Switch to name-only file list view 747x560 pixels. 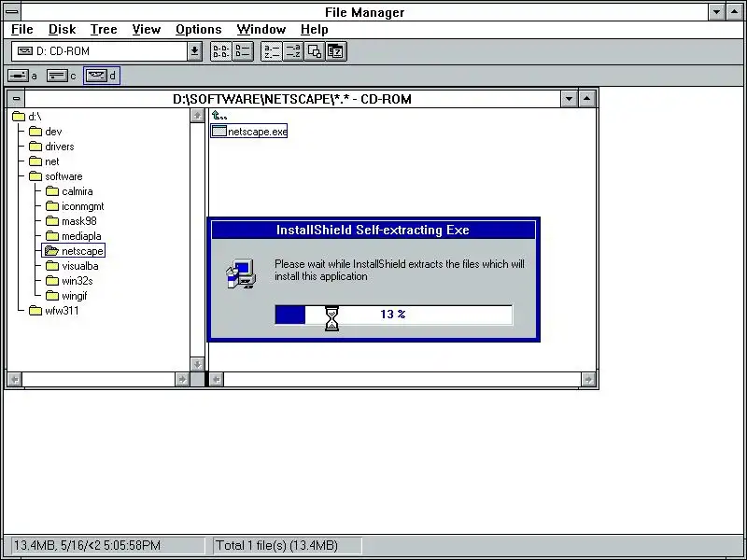221,51
